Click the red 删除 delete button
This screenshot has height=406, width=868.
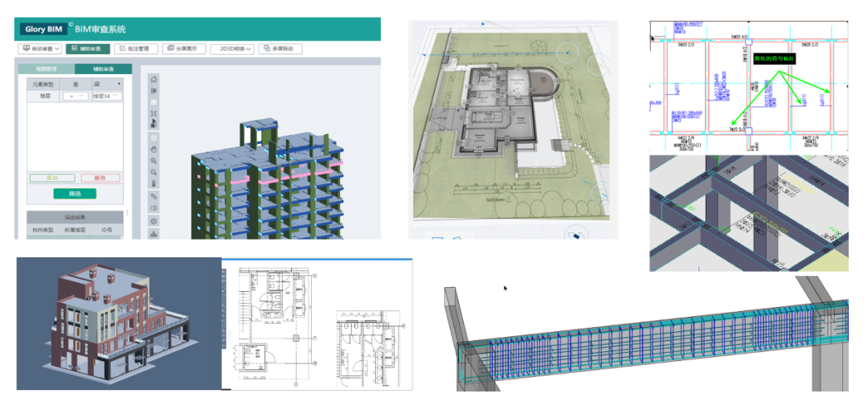100,178
